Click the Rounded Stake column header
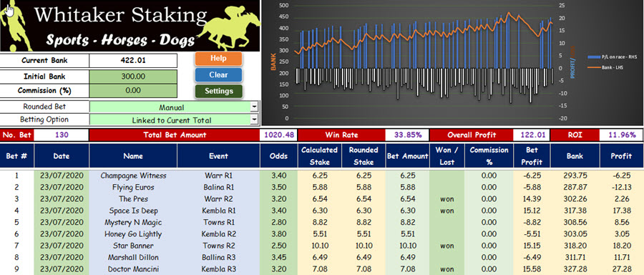This screenshot has width=644, height=275. pyautogui.click(x=364, y=156)
